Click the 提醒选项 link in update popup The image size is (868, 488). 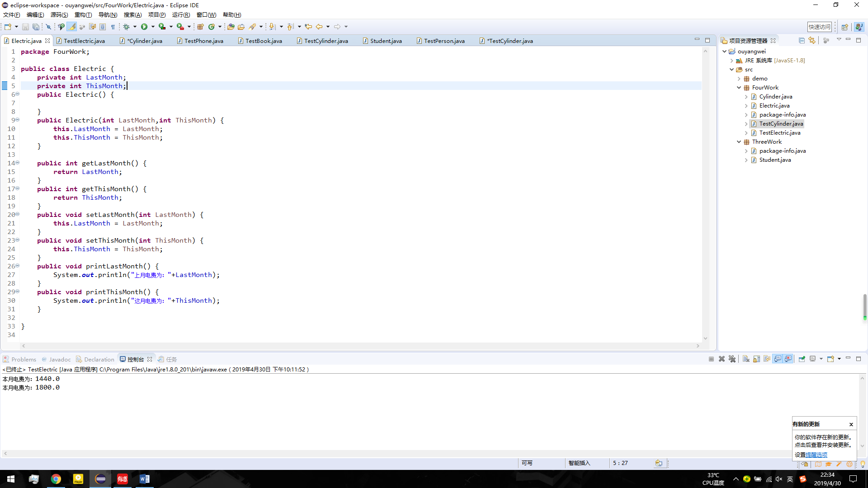click(x=816, y=455)
